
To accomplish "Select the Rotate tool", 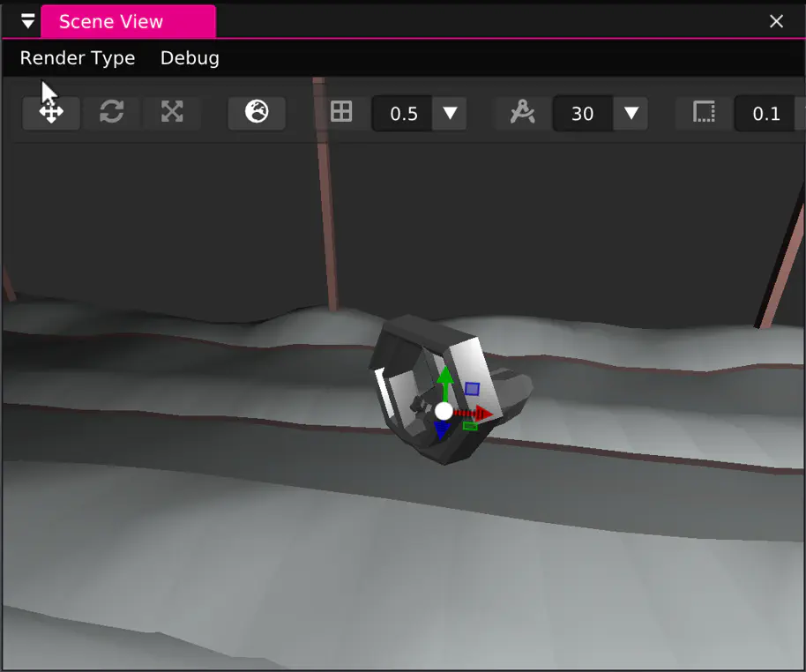I will coord(111,113).
